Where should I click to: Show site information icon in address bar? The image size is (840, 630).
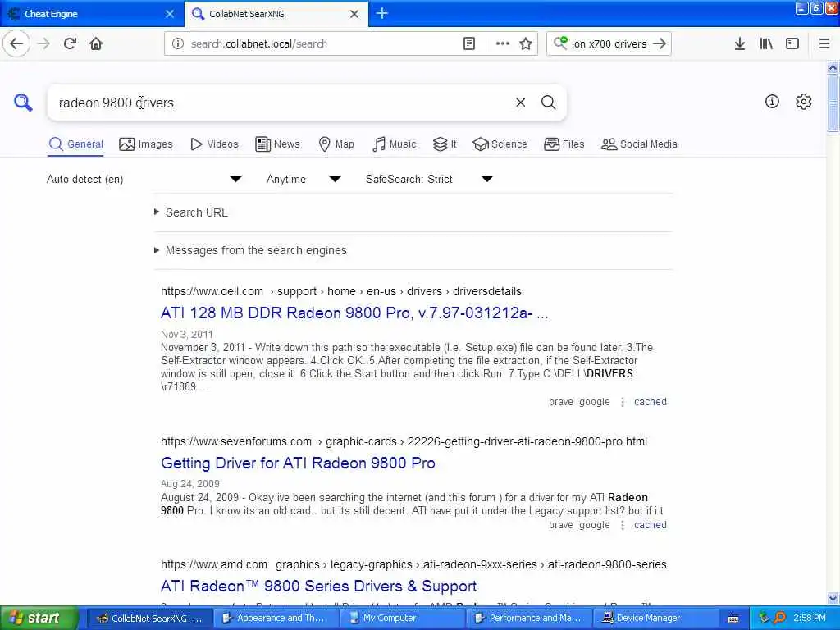[x=178, y=43]
